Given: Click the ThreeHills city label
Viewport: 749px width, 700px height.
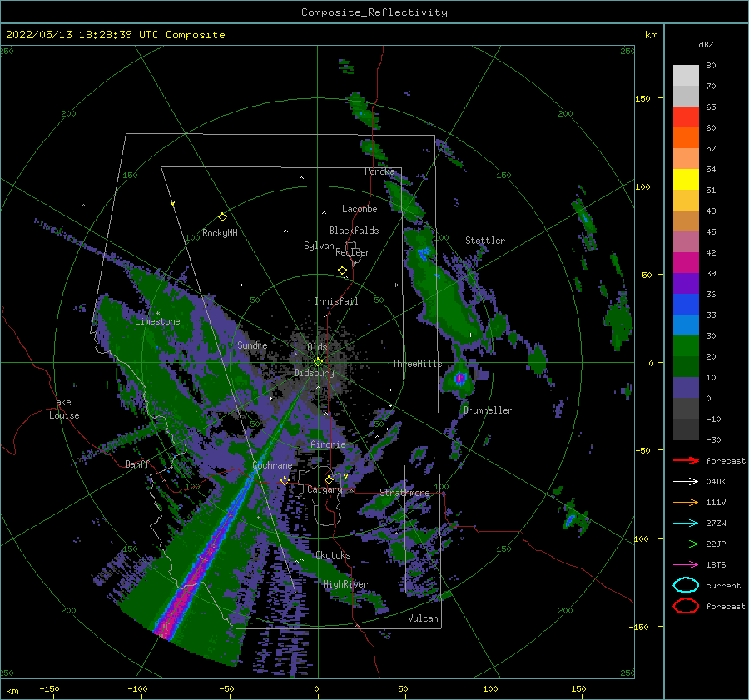Looking at the screenshot, I should 418,364.
